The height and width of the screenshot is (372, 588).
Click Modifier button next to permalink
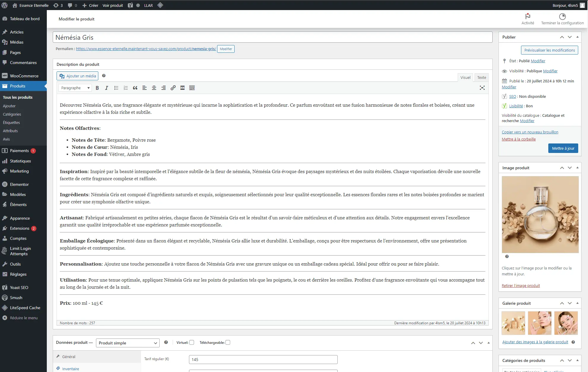pyautogui.click(x=226, y=49)
